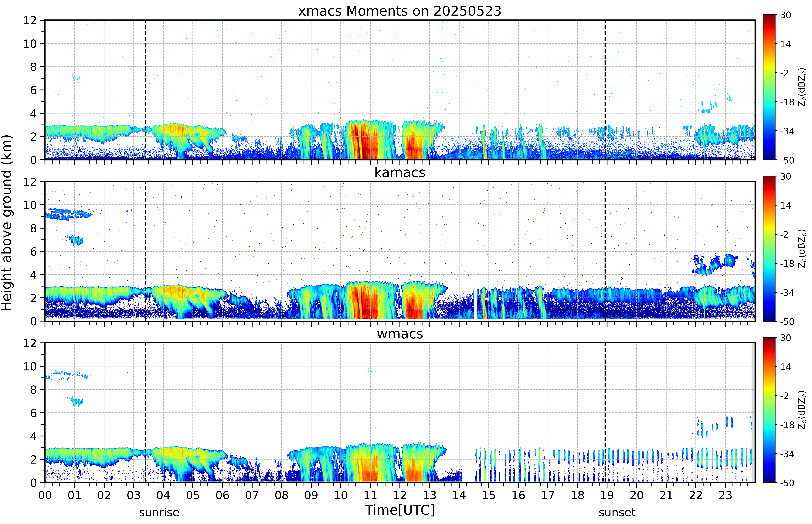Click the 00 hour tick label
This screenshot has height=524, width=812.
click(x=45, y=495)
